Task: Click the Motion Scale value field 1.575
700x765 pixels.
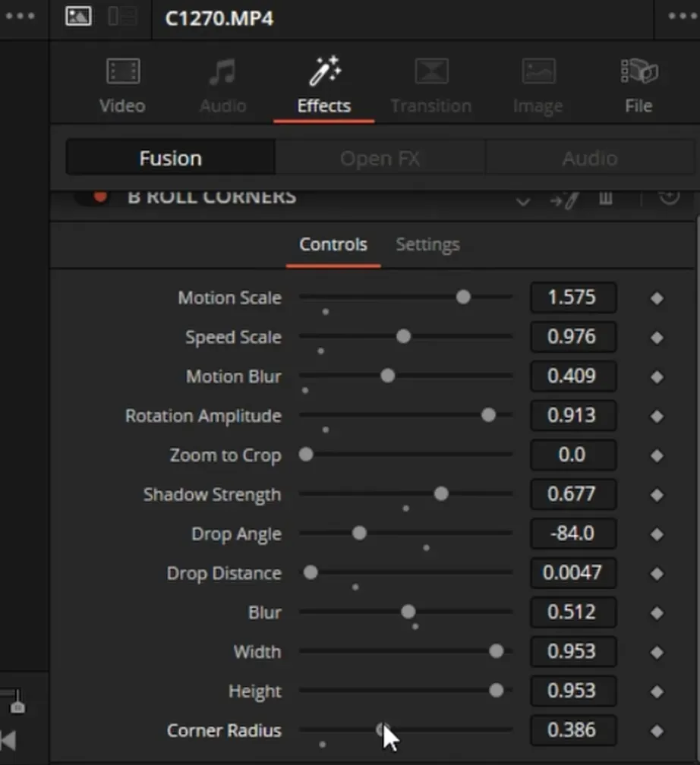Action: pos(572,297)
